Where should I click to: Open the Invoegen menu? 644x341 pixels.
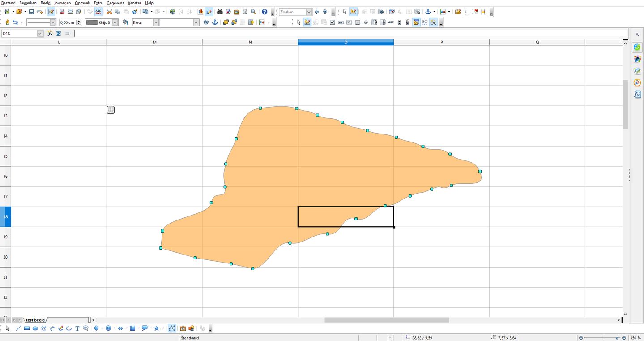[62, 3]
